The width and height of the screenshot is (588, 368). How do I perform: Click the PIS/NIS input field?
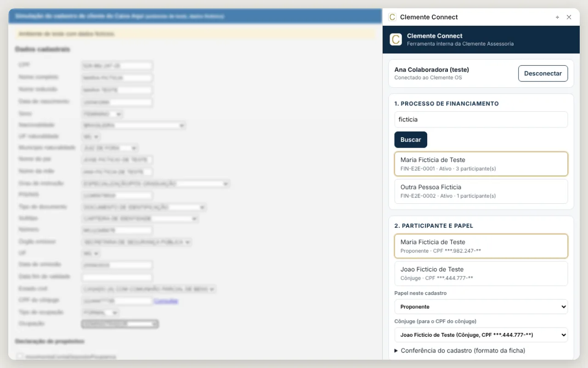tap(117, 195)
